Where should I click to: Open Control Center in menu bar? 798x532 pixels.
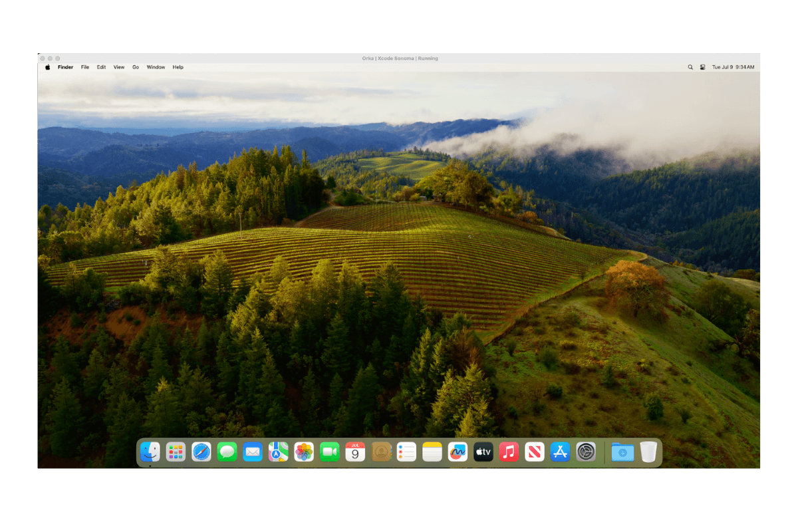coord(702,67)
